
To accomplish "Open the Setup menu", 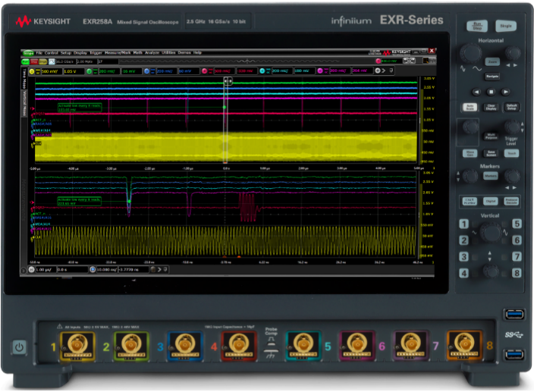I will pyautogui.click(x=66, y=53).
